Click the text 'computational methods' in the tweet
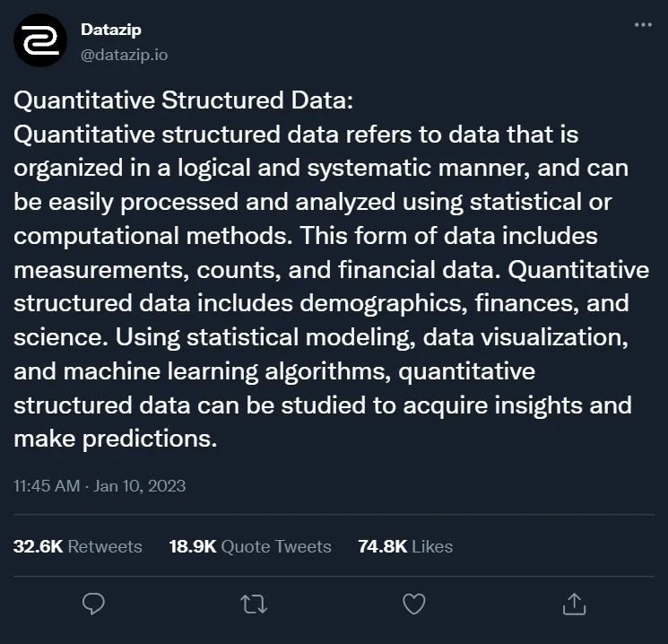This screenshot has width=668, height=644. pos(152,236)
